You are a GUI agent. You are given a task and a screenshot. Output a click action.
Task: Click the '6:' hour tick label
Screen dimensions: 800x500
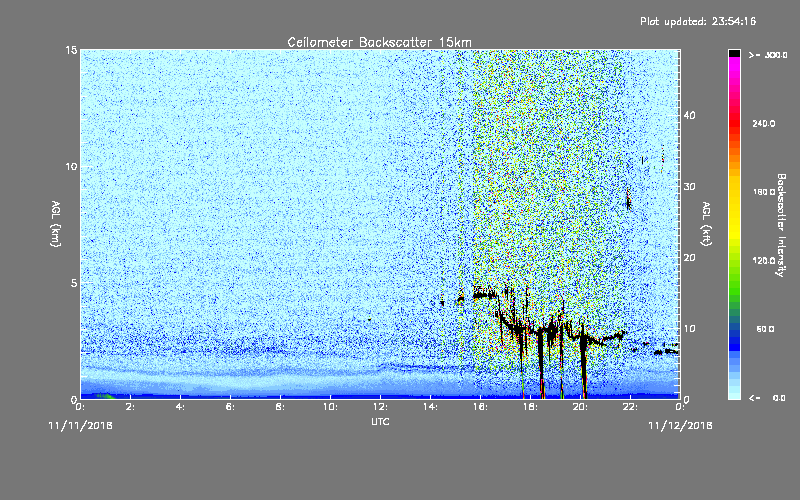click(230, 407)
